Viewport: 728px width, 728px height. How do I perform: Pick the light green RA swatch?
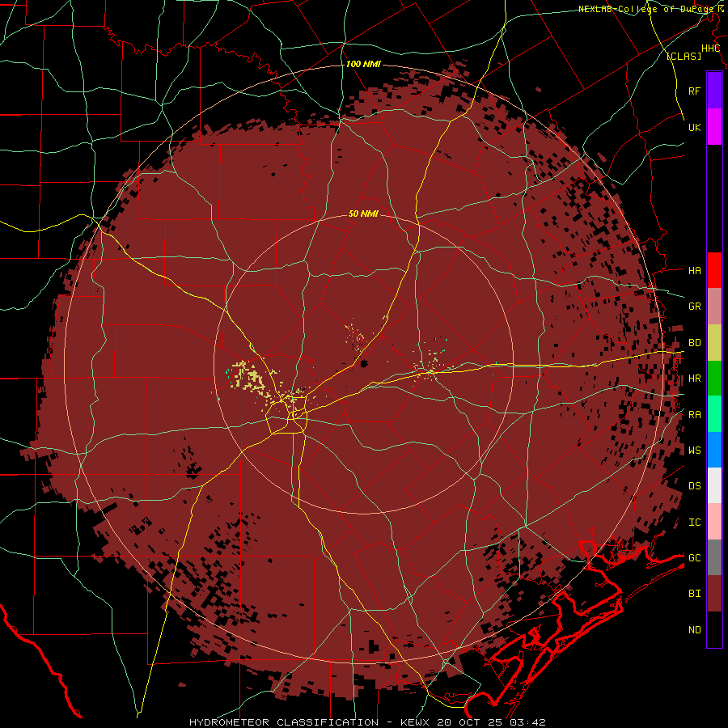pos(714,414)
